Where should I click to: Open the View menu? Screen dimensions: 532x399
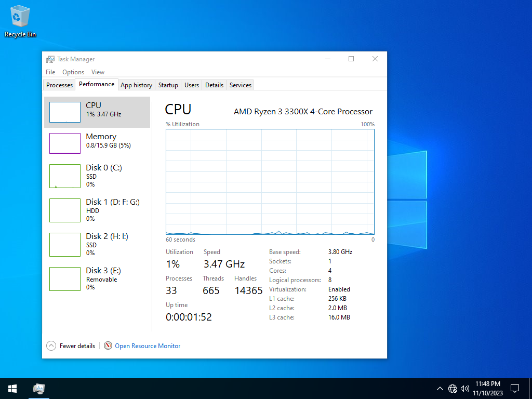98,72
